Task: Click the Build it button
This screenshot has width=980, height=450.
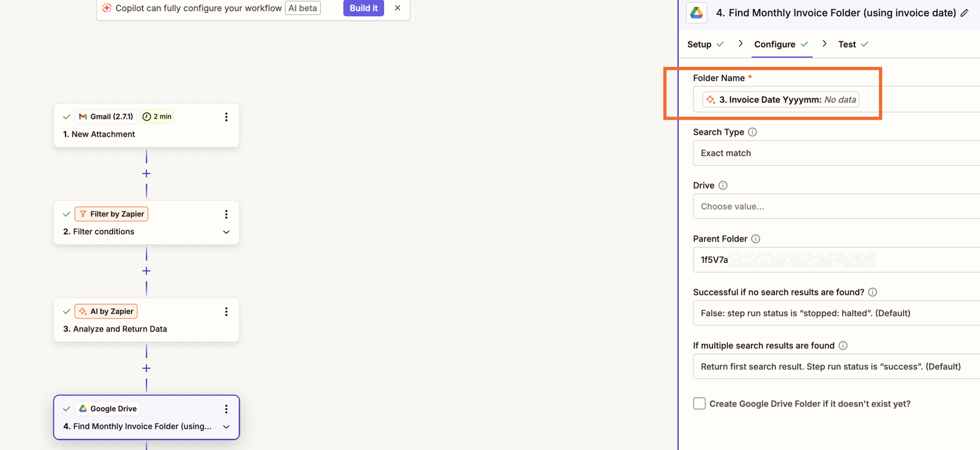Action: 363,8
